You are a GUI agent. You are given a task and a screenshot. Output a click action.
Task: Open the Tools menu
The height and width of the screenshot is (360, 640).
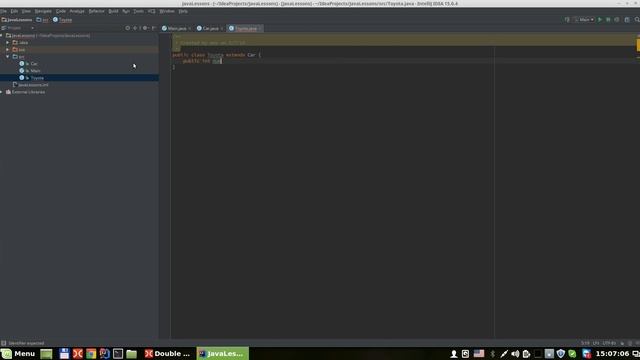coord(139,11)
